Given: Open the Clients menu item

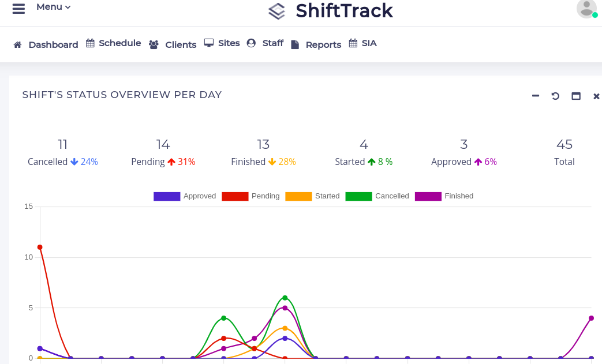Looking at the screenshot, I should pyautogui.click(x=181, y=45).
